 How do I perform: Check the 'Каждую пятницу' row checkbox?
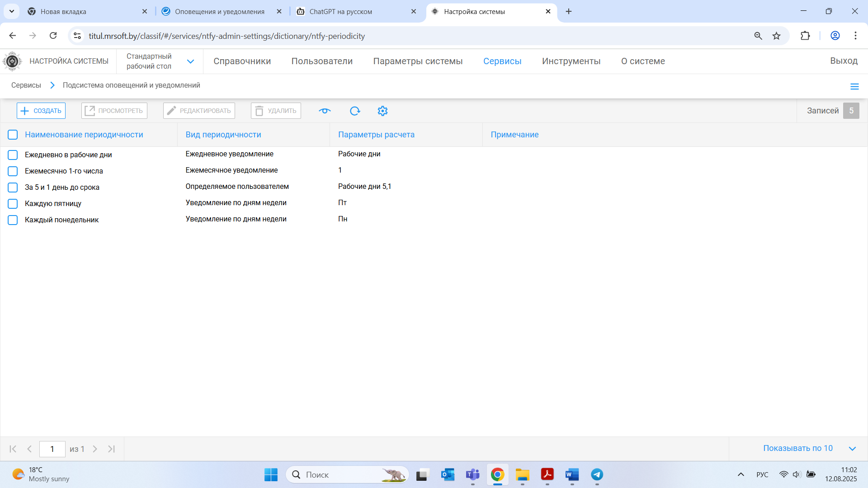(x=13, y=204)
